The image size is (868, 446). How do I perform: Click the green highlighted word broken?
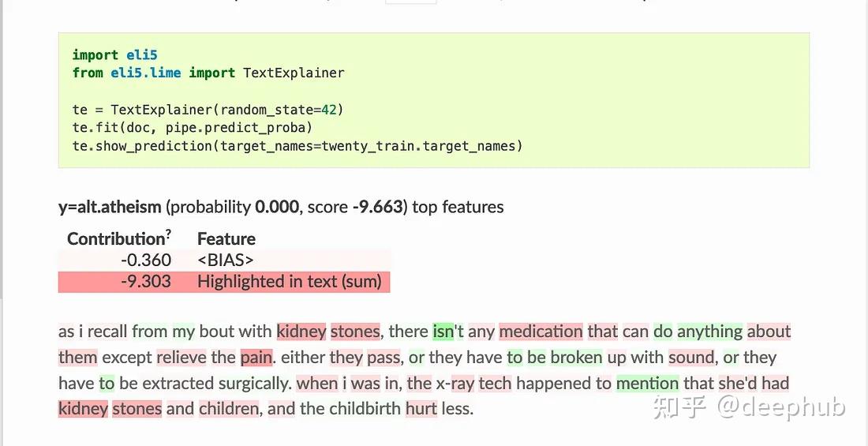(576, 358)
